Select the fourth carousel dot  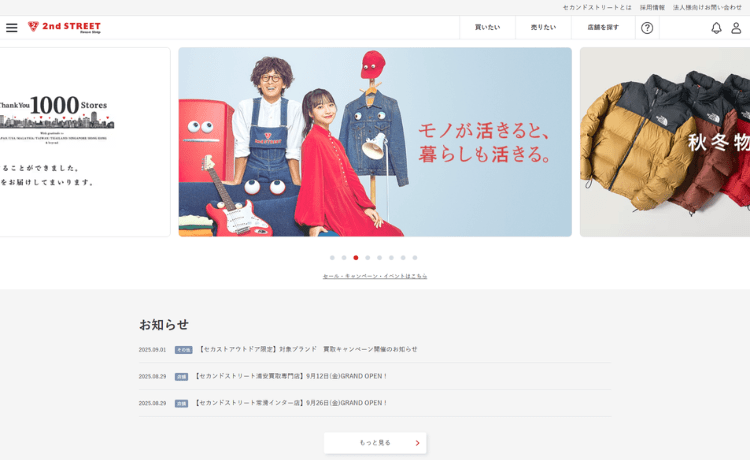[x=368, y=258]
